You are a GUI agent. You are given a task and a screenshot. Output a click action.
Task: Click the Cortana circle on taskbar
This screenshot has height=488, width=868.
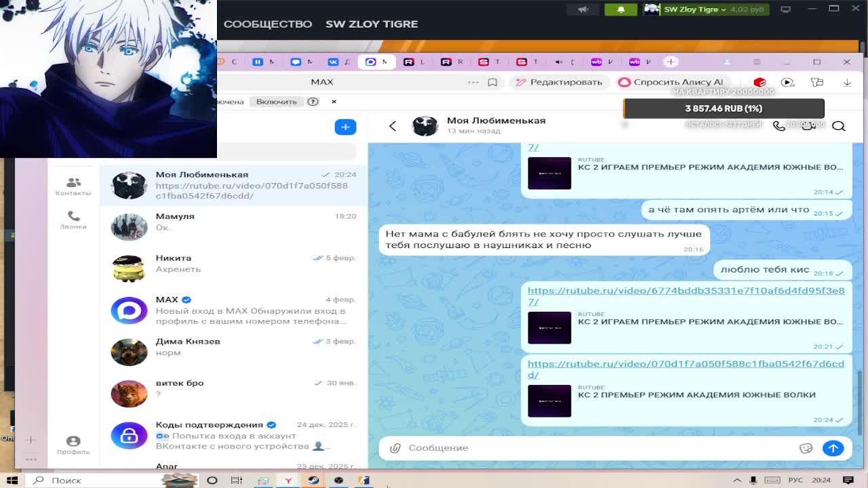tap(212, 480)
